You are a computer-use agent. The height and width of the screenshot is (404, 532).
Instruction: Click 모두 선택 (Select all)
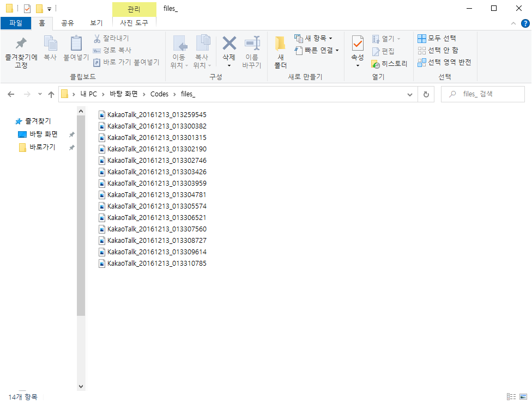click(437, 38)
